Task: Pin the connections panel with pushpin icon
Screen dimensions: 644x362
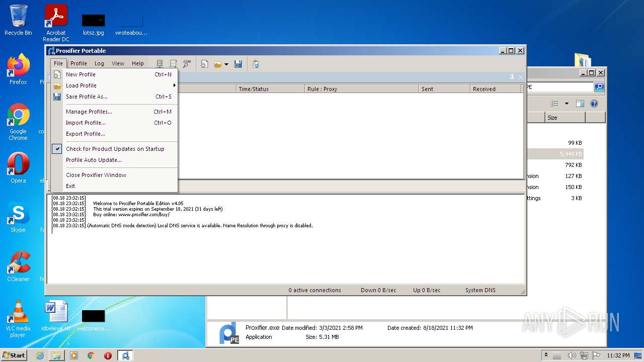Action: (x=512, y=77)
